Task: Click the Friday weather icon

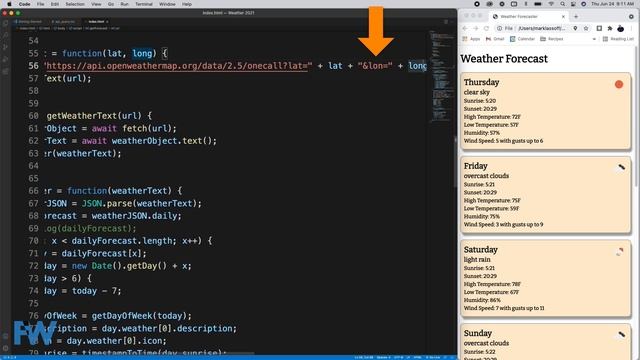Action: pyautogui.click(x=621, y=167)
